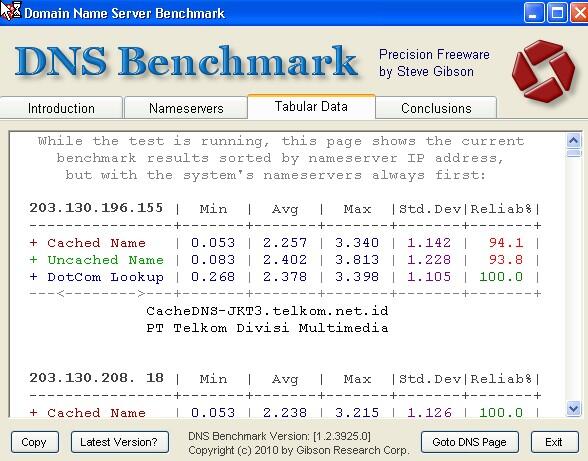The width and height of the screenshot is (588, 461).
Task: Click the 1.228 standard deviation value
Action: tap(429, 260)
